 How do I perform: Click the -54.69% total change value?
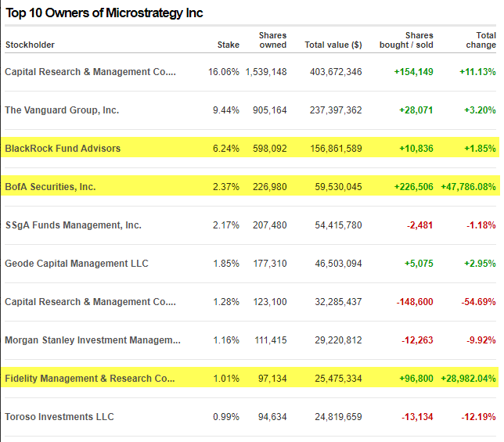(479, 302)
